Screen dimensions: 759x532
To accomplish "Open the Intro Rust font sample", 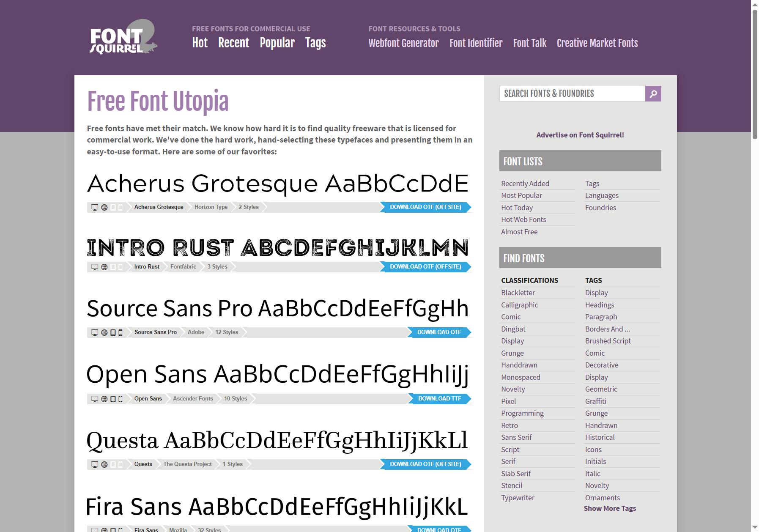I will click(x=278, y=247).
